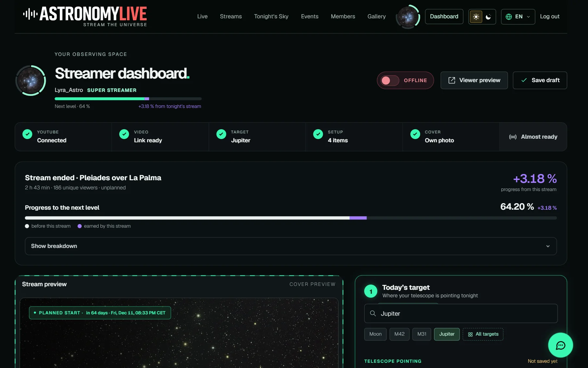Screen dimensions: 588x368
Task: Click the Almost ready status button
Action: pyautogui.click(x=533, y=137)
